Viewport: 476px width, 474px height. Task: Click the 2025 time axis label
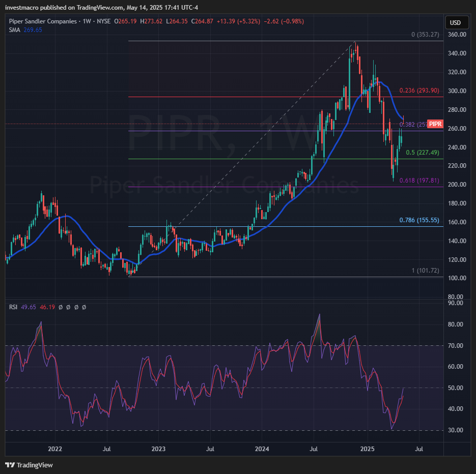coord(368,449)
